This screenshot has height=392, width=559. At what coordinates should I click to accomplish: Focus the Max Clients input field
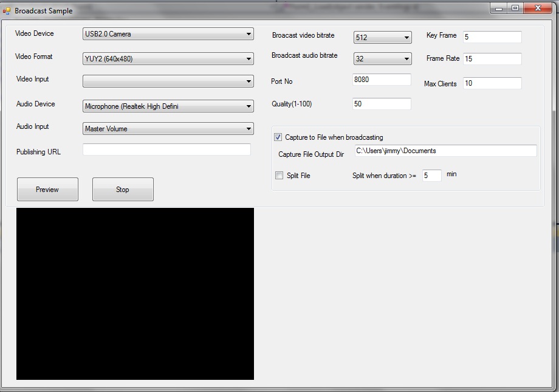(x=492, y=83)
